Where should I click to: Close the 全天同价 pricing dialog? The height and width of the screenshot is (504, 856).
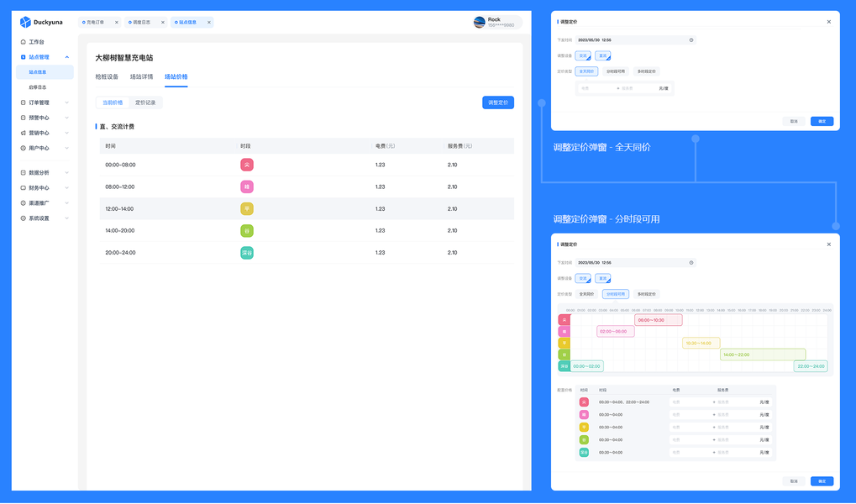click(829, 22)
